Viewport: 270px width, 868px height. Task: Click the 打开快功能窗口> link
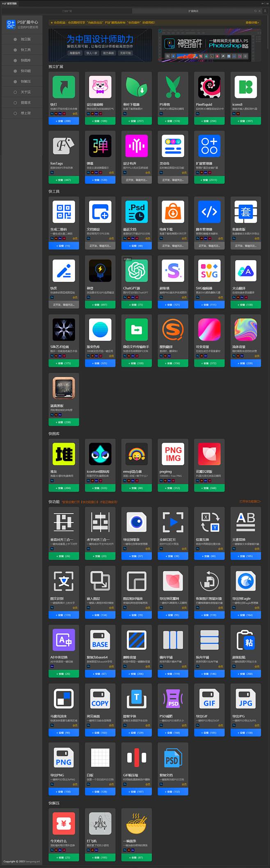click(250, 502)
